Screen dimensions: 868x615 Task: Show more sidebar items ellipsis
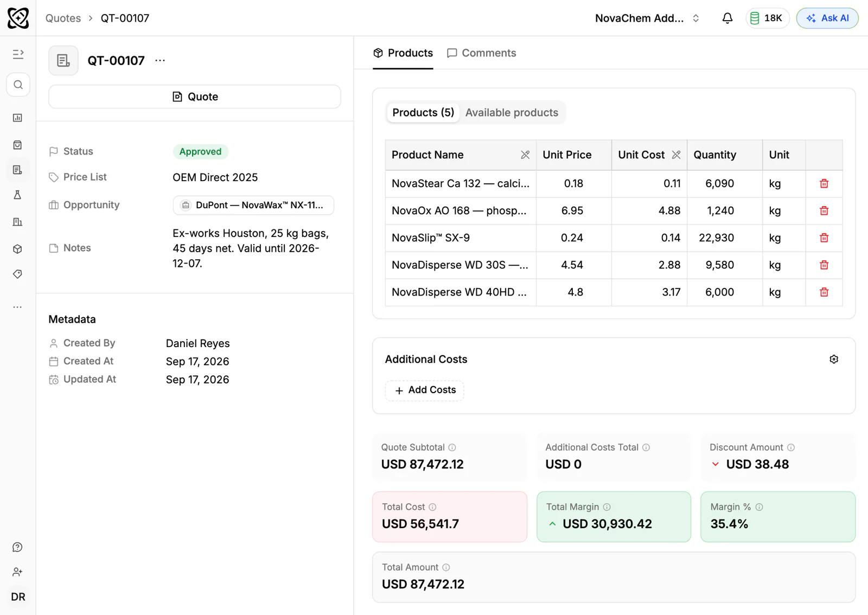(x=18, y=307)
